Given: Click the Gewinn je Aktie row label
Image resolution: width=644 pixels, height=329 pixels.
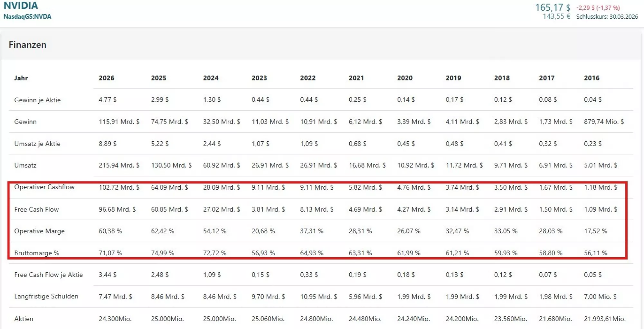Looking at the screenshot, I should click(x=37, y=100).
